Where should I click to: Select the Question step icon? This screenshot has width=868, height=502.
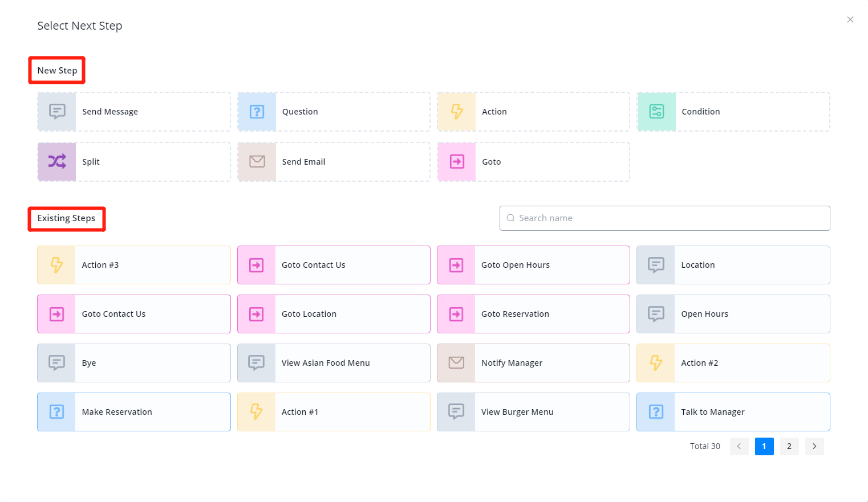[x=257, y=112]
